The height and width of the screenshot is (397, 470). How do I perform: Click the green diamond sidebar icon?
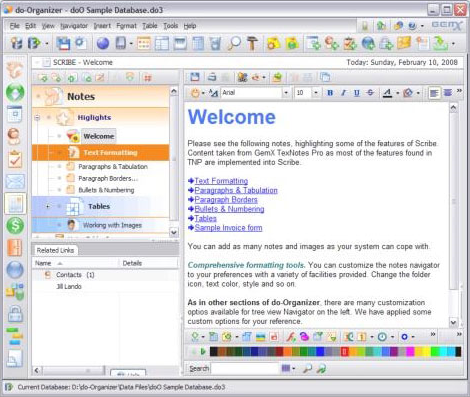pos(15,92)
